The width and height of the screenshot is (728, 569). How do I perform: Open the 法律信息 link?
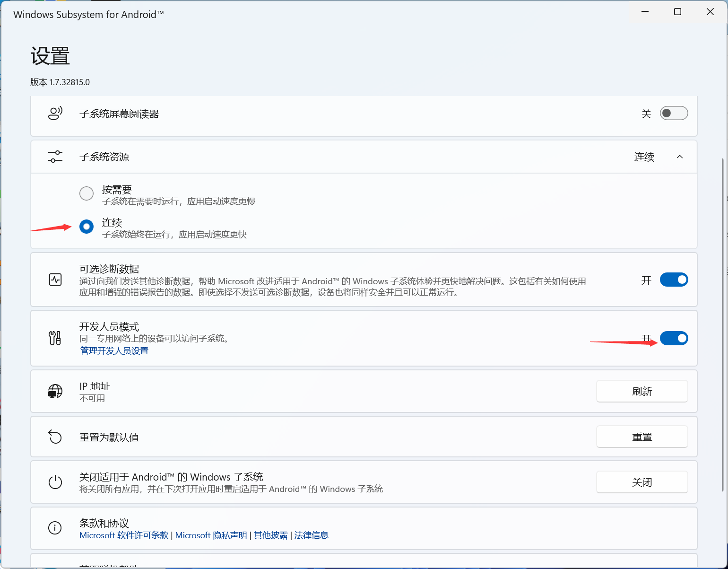312,535
